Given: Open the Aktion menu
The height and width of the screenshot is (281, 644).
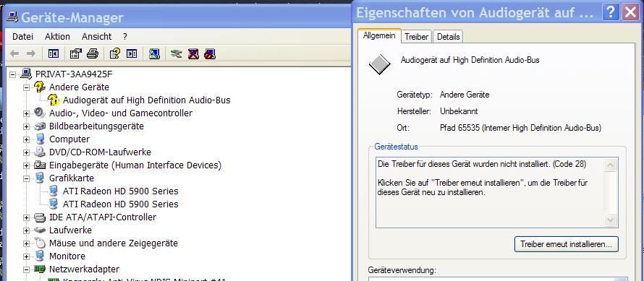Looking at the screenshot, I should coord(57,37).
